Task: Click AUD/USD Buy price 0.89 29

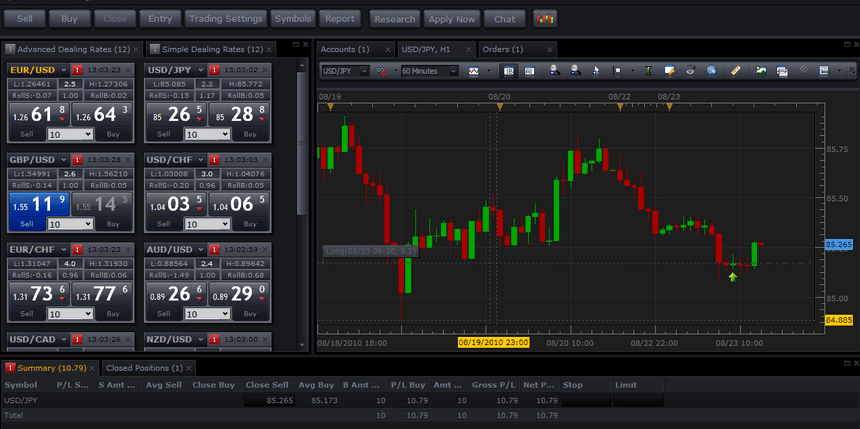Action: (240, 295)
